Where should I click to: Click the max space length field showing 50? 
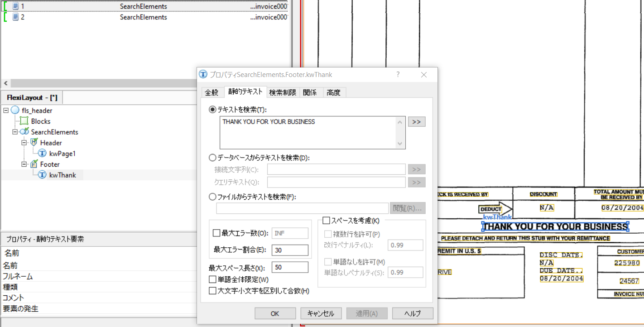pyautogui.click(x=290, y=267)
